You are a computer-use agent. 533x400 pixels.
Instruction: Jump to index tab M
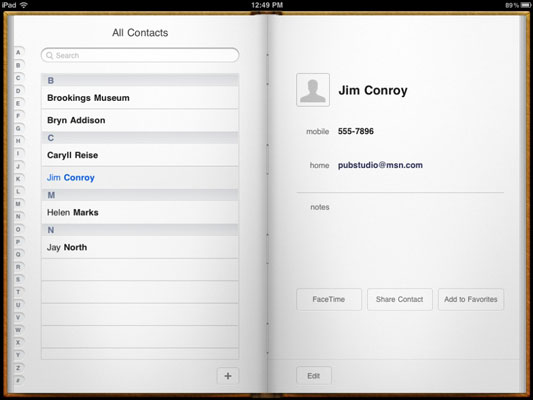pyautogui.click(x=18, y=204)
